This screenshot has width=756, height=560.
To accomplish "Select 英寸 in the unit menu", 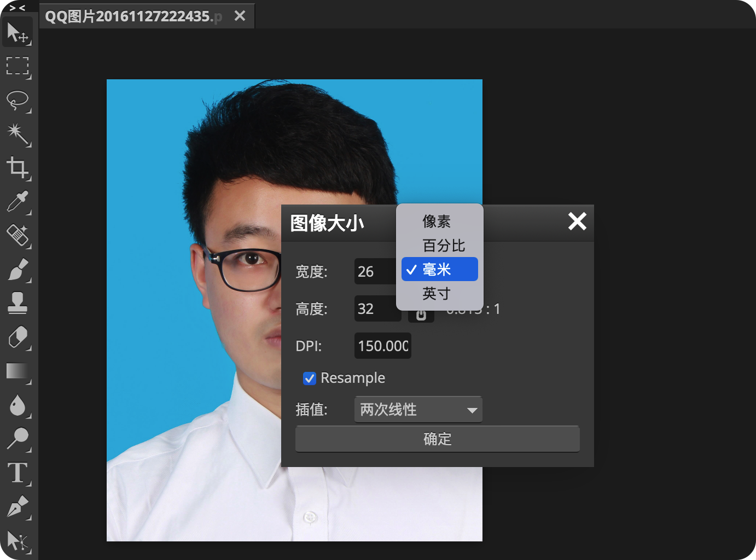I will click(435, 293).
